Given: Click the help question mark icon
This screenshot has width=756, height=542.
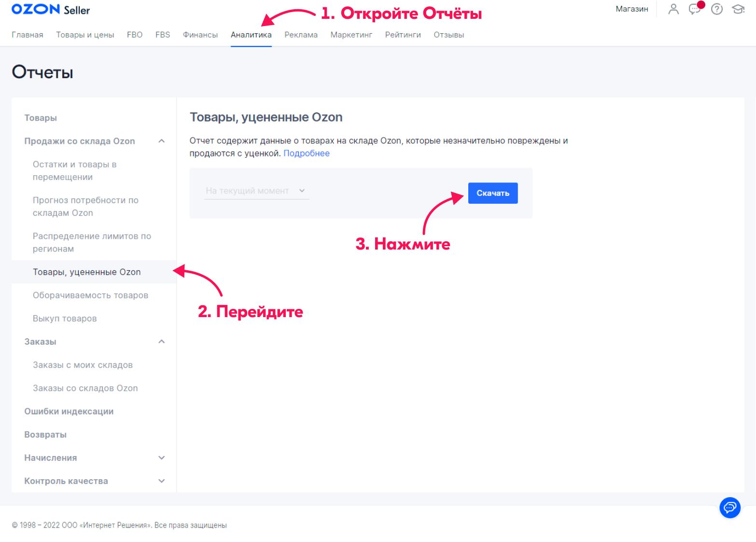Looking at the screenshot, I should 717,9.
